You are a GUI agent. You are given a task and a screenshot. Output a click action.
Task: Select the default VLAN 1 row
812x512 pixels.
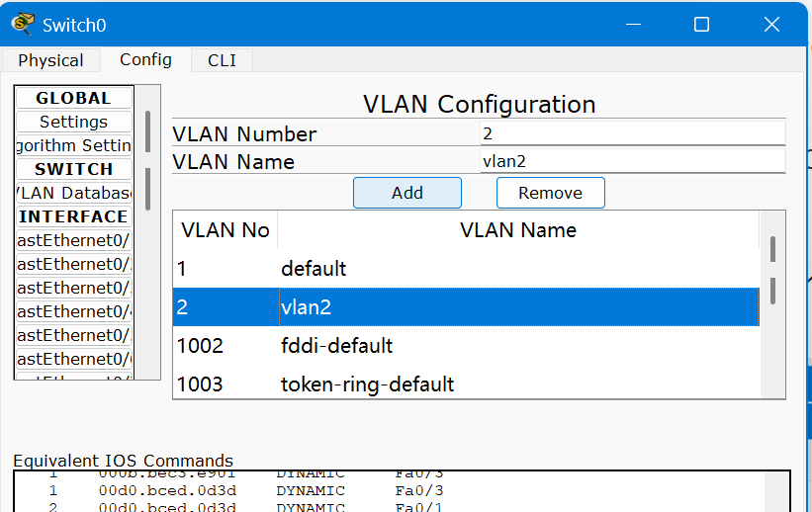465,268
